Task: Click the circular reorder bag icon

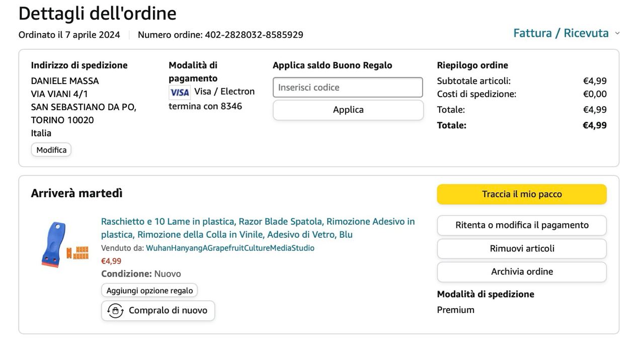Action: [x=116, y=311]
